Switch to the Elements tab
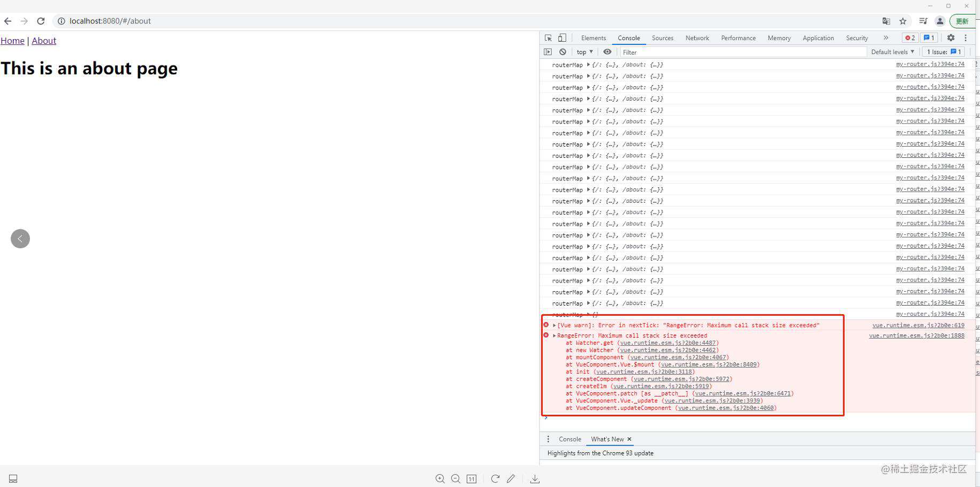 click(x=594, y=38)
